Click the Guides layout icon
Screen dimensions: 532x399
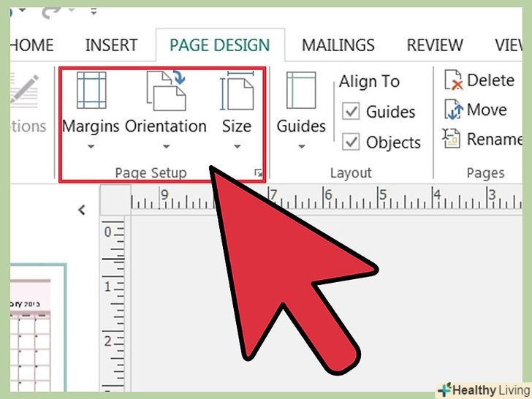(301, 90)
